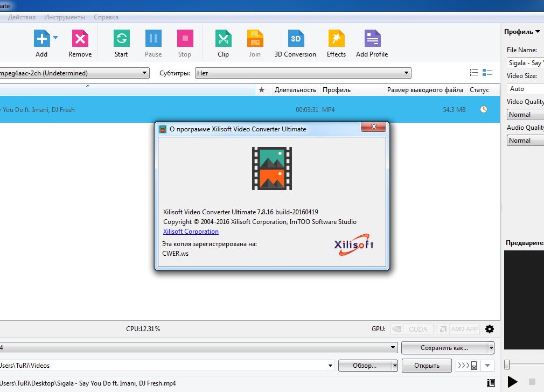Click the Join toolbar icon
Screen dimensions: 544x392
click(x=255, y=38)
